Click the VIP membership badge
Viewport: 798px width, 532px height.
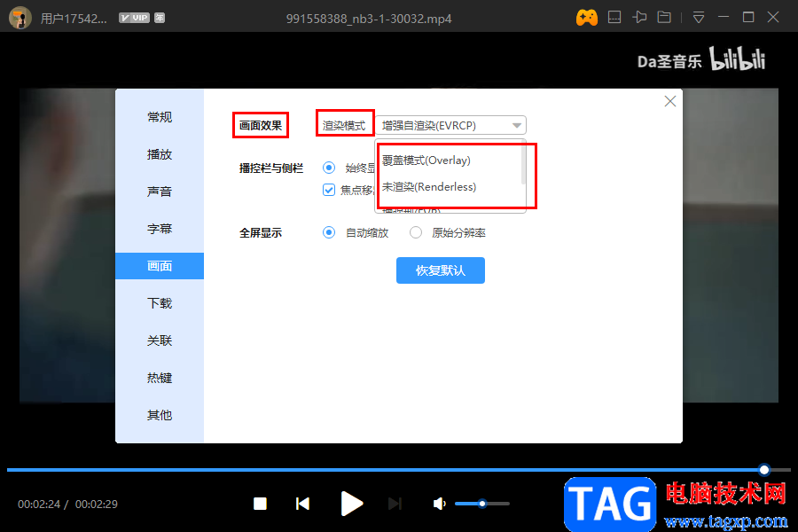(134, 18)
